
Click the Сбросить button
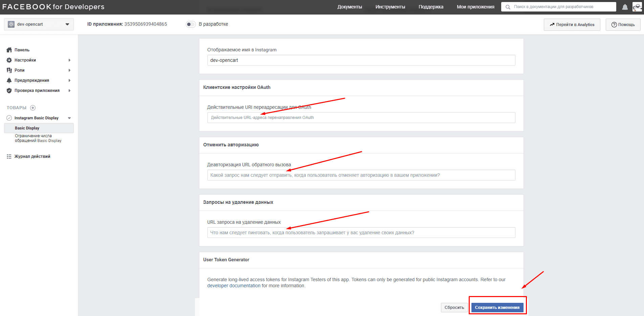[x=454, y=308]
